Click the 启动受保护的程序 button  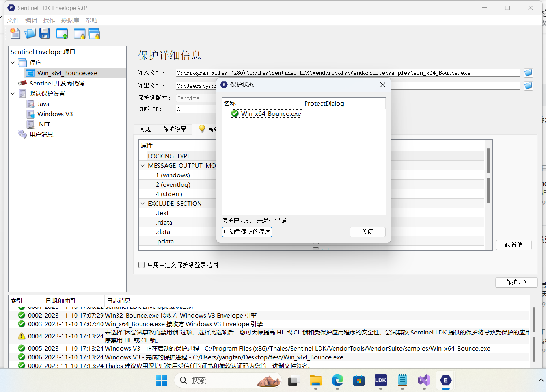click(x=247, y=232)
